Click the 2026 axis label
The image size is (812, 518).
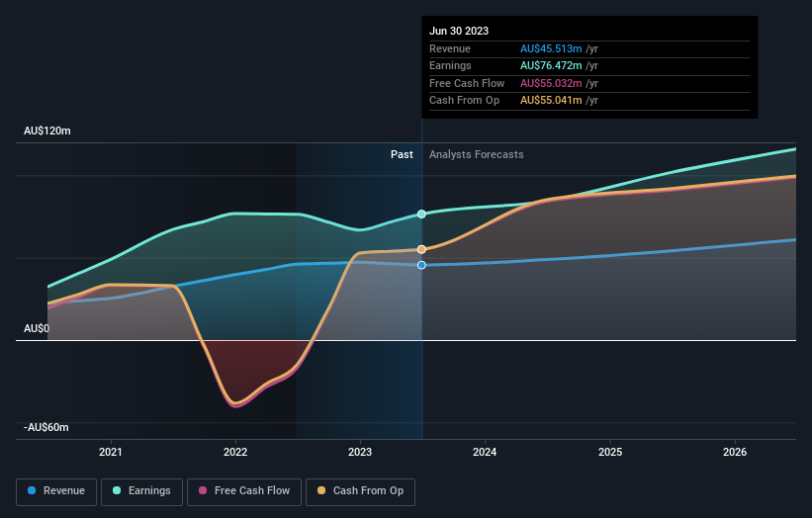(x=735, y=452)
